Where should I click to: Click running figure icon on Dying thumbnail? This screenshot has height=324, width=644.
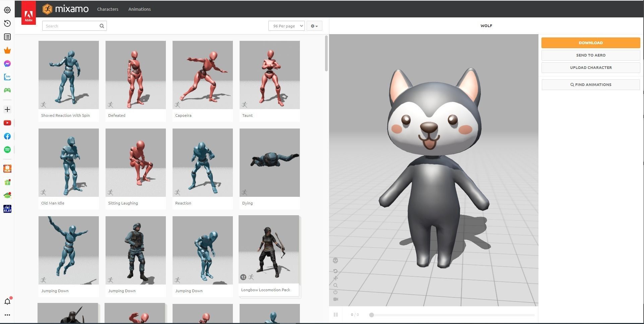point(245,192)
